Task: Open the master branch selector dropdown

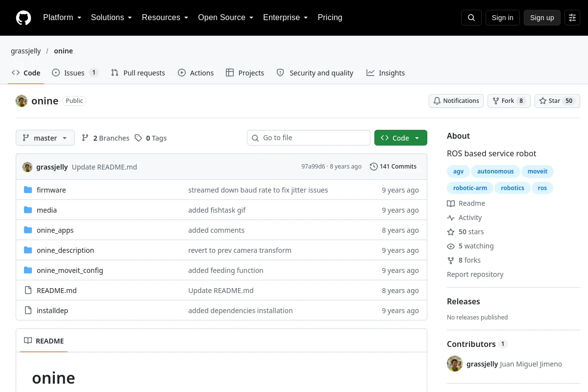Action: click(45, 138)
